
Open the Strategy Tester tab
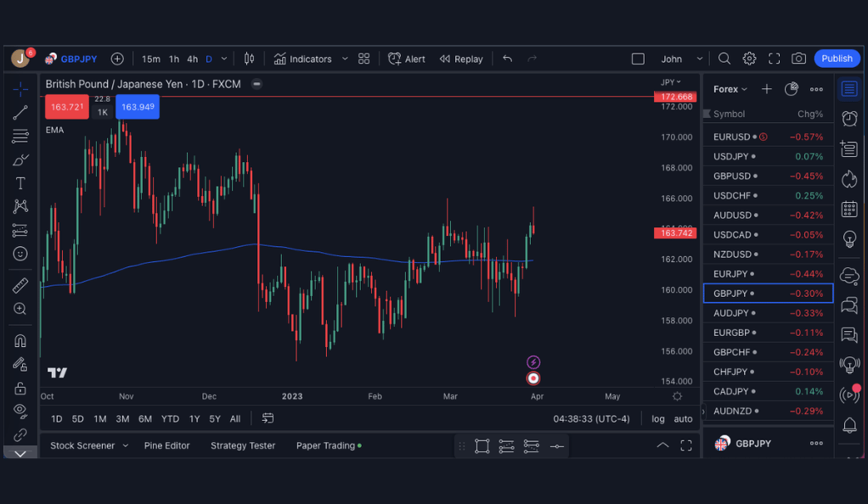(x=243, y=445)
